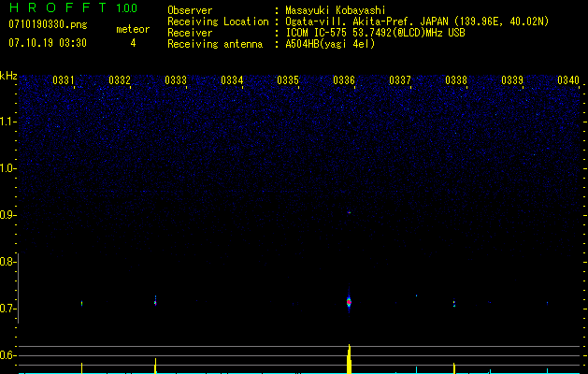Click the 'Receiving antenna' label

click(x=215, y=44)
